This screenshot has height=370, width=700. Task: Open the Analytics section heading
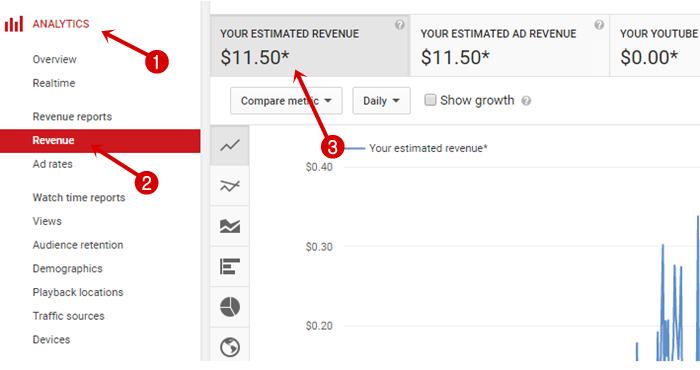coord(61,24)
